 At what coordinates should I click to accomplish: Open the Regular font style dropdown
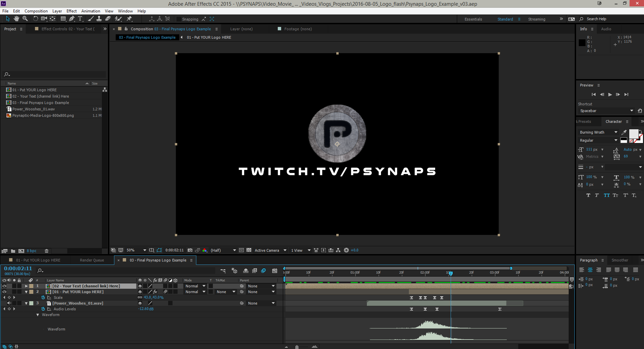pos(599,140)
